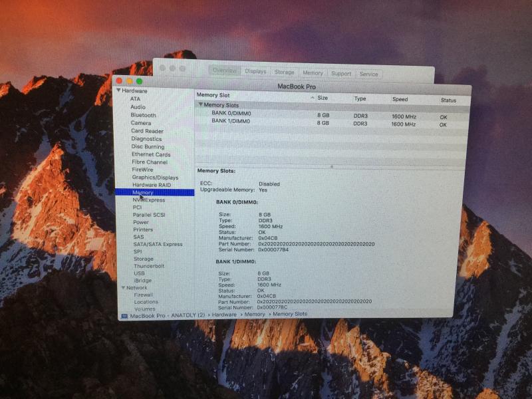This screenshot has width=532, height=399.
Task: Open the Overview tab in the back window
Action: 224,70
